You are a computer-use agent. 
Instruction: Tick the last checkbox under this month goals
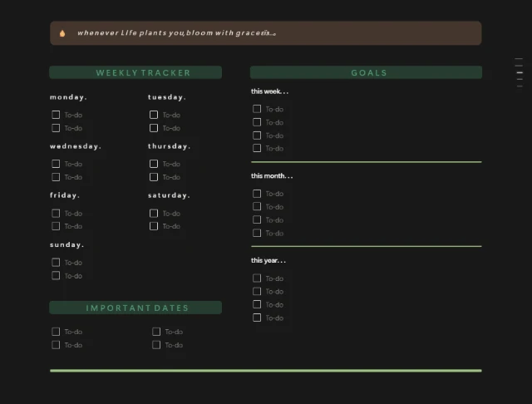(257, 233)
